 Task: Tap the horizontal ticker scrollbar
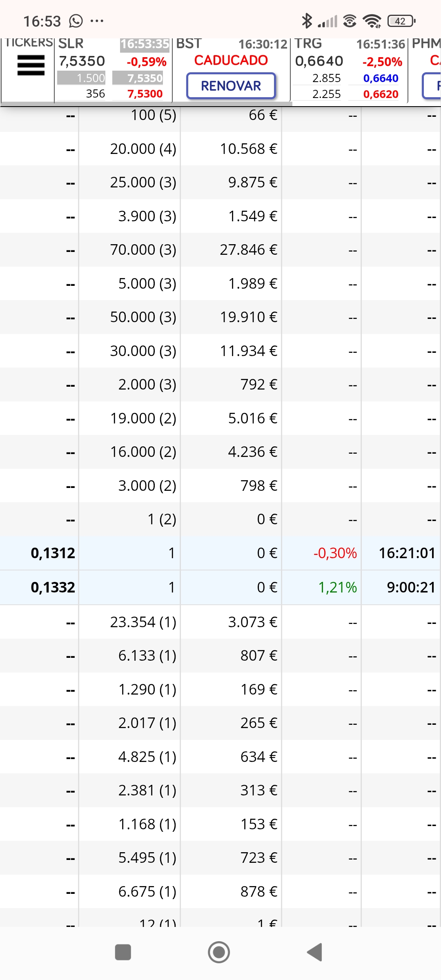(x=146, y=104)
